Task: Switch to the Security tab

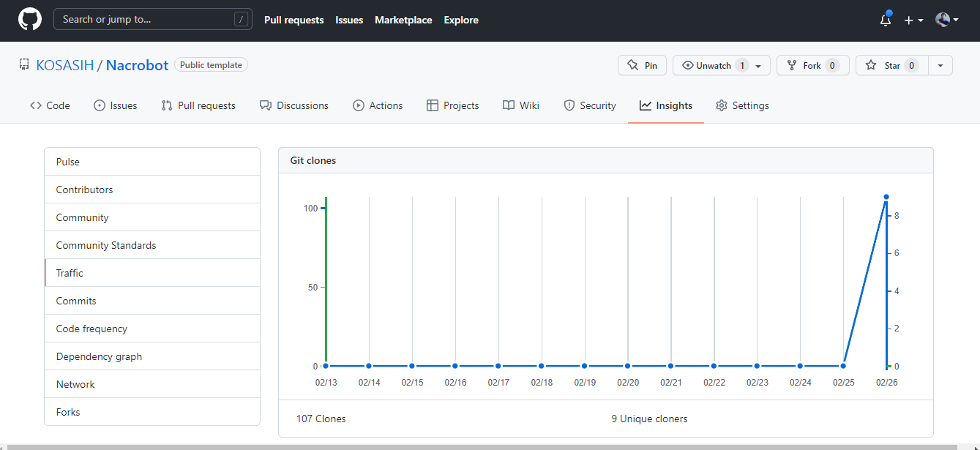Action: (x=590, y=105)
